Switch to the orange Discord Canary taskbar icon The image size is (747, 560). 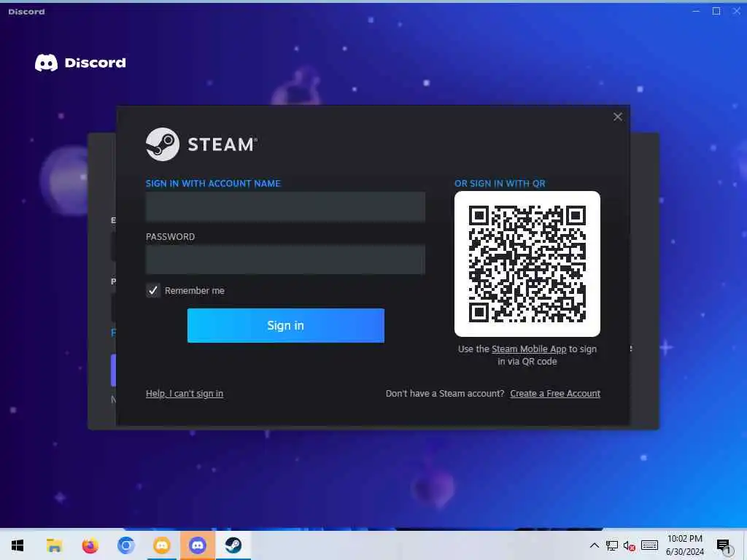(162, 545)
